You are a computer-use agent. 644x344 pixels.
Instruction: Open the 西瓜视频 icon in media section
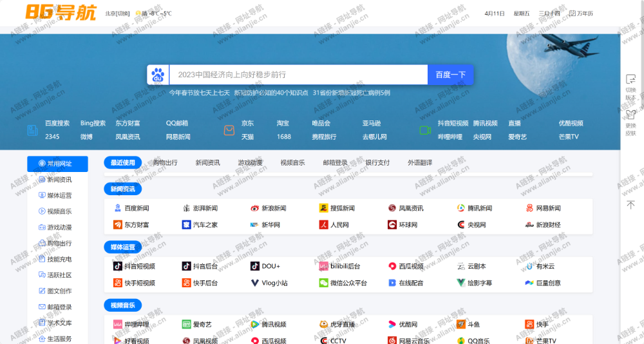click(392, 266)
